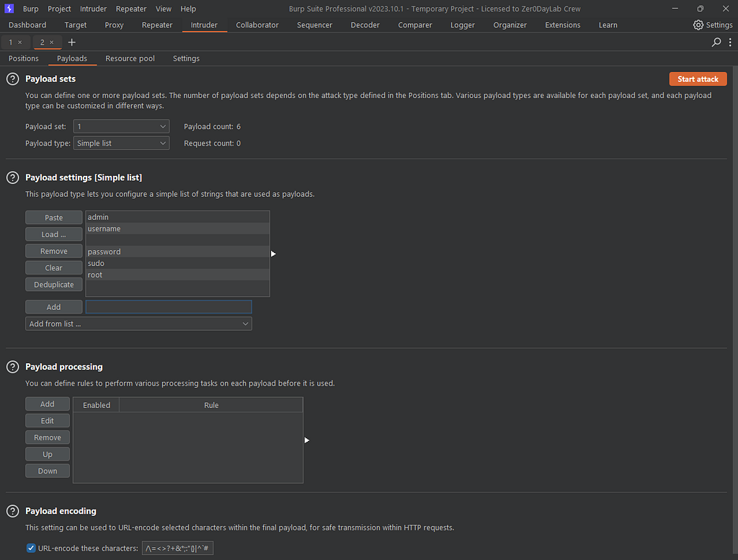Open the Help menu

188,9
